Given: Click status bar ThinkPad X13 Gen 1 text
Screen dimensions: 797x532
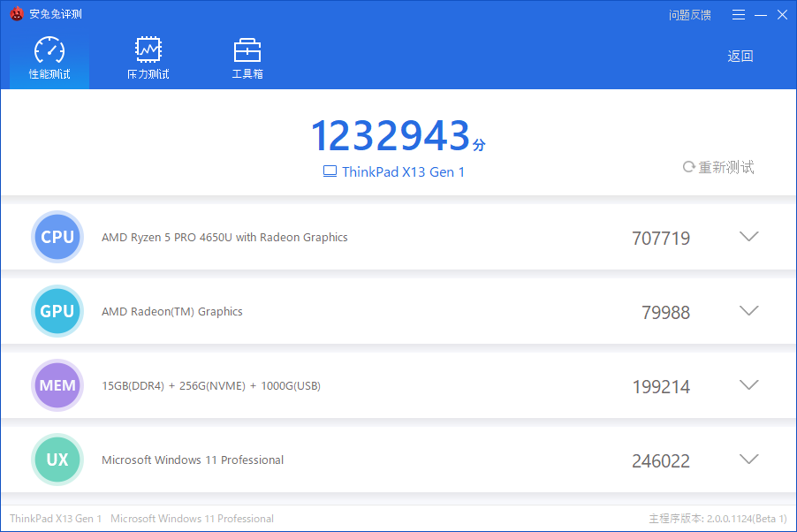Looking at the screenshot, I should (x=56, y=519).
